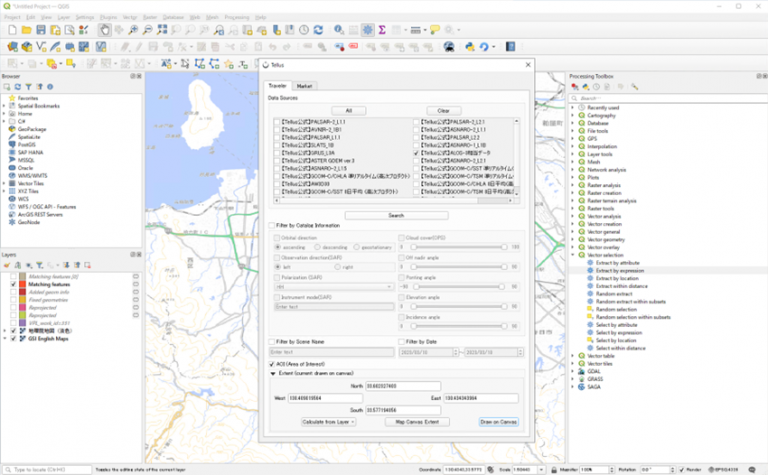Image resolution: width=768 pixels, height=475 pixels.
Task: Open the Layout Manager icon
Action: coord(70,30)
